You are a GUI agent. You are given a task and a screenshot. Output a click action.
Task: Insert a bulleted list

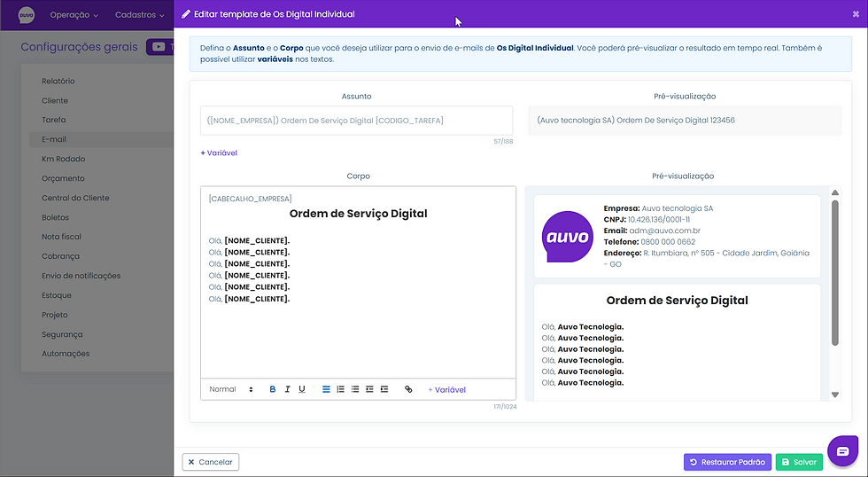tap(355, 389)
